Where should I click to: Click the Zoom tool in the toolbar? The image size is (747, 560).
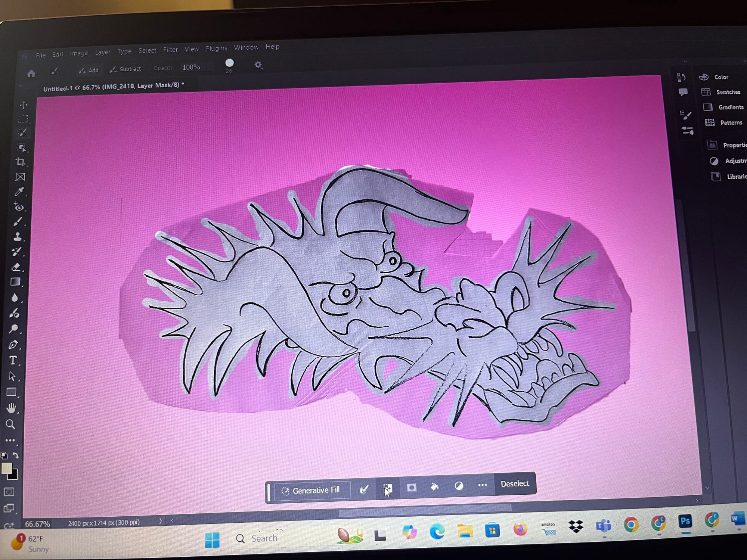(x=10, y=424)
